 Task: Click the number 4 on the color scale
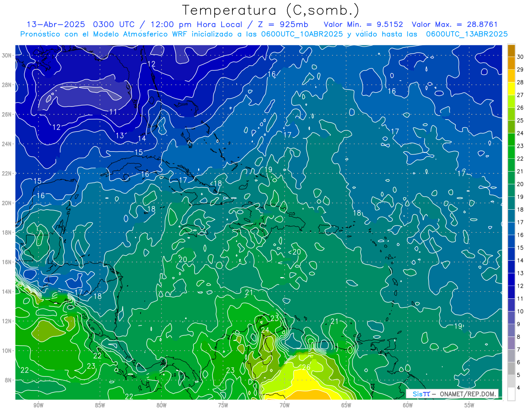(x=518, y=388)
